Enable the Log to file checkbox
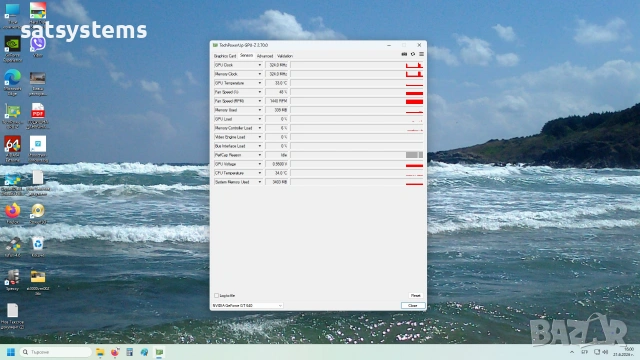Screen dimensions: 640x360 216,296
